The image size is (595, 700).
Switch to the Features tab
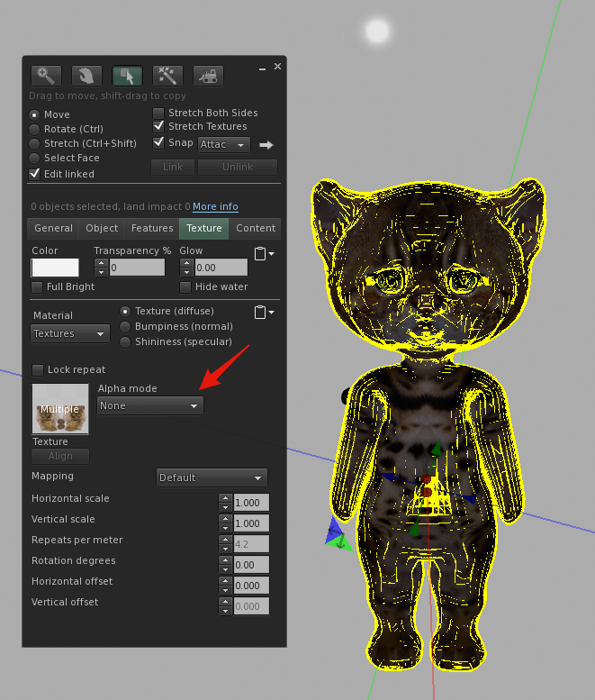tap(152, 228)
